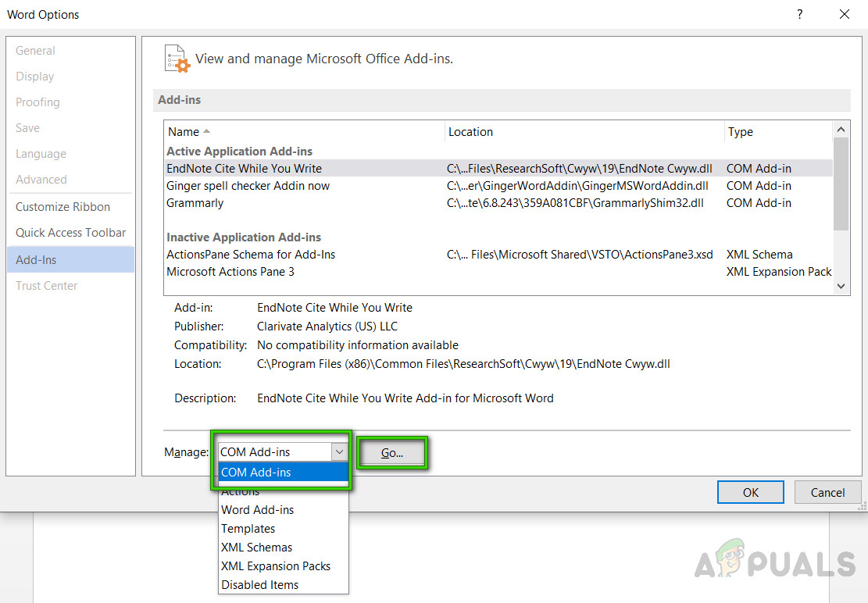Choose Actions in the Manage list

point(284,491)
